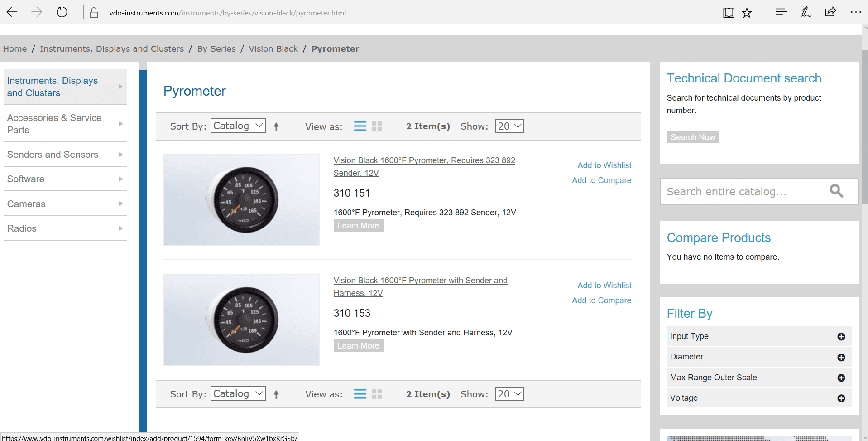
Task: Click the 310 151 pyrometer gauge image
Action: (241, 200)
